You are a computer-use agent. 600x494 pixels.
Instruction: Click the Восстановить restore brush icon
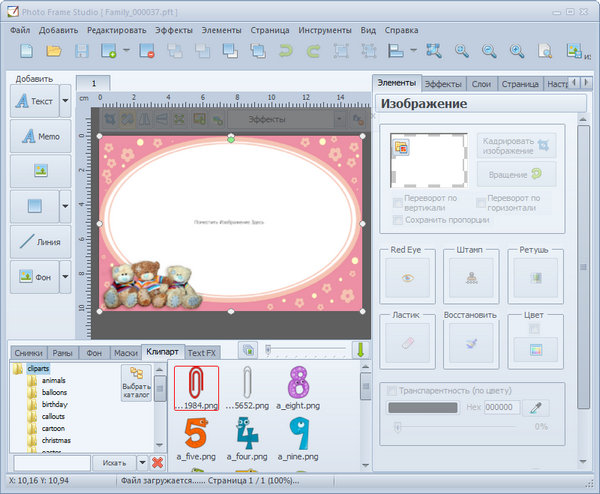[470, 344]
